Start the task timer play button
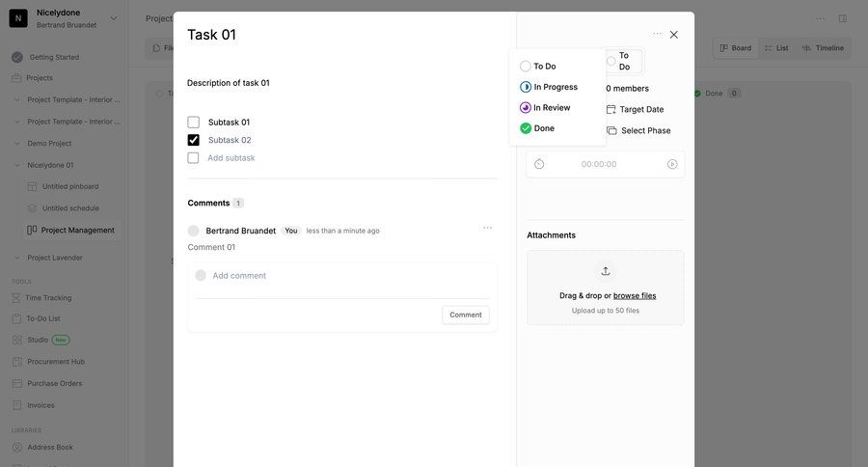Image resolution: width=868 pixels, height=467 pixels. click(x=672, y=164)
